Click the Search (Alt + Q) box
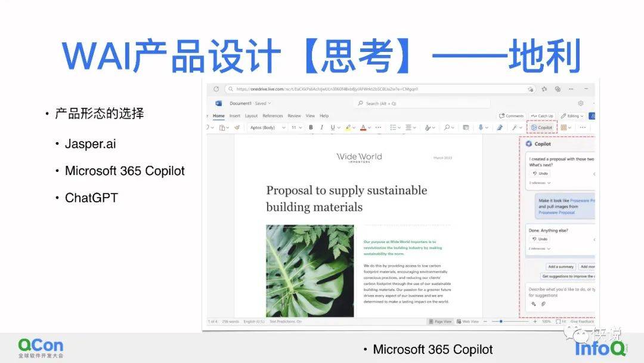This screenshot has height=363, width=644. point(422,104)
